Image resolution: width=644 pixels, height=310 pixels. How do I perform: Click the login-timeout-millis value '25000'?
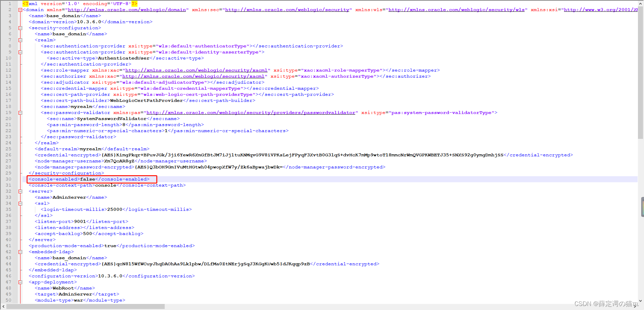[115, 209]
